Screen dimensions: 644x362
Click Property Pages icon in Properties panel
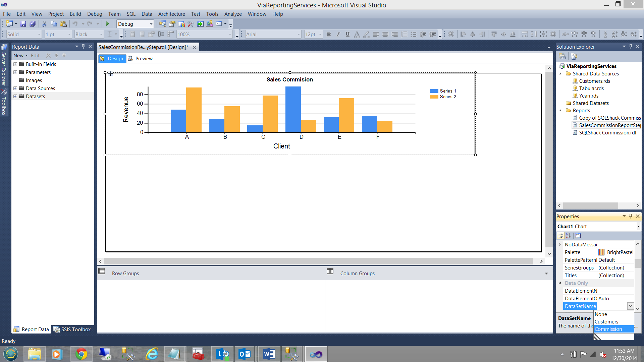[x=578, y=236]
